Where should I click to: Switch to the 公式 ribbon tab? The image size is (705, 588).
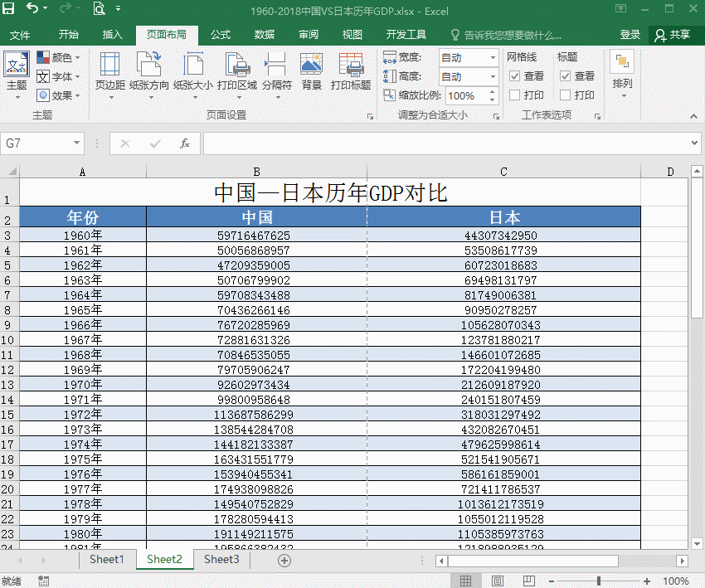tap(221, 35)
